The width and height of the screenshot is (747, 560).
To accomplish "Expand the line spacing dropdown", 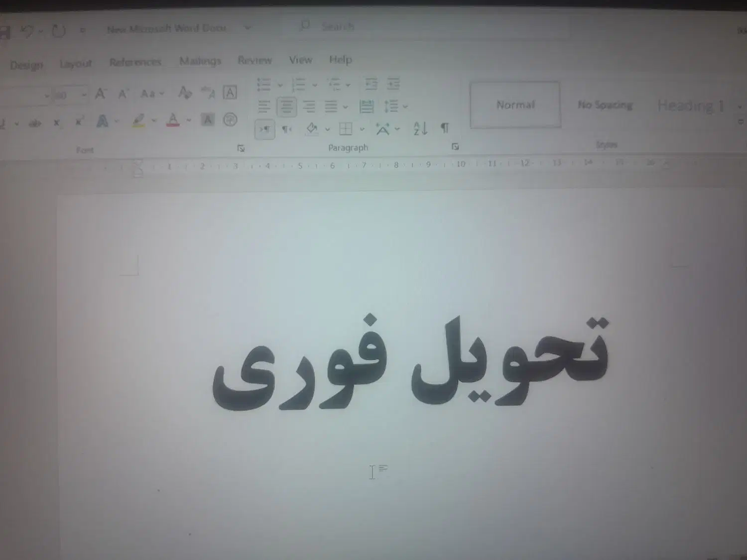I will coord(405,107).
